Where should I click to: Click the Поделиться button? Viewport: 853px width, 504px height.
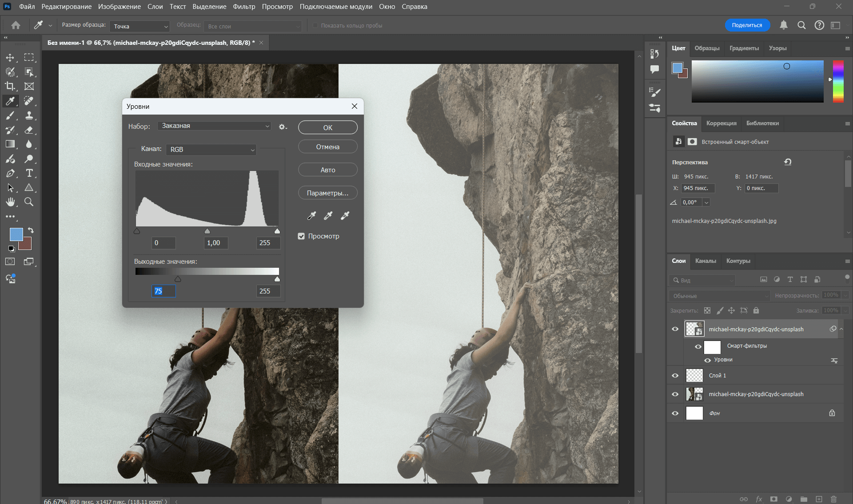747,25
